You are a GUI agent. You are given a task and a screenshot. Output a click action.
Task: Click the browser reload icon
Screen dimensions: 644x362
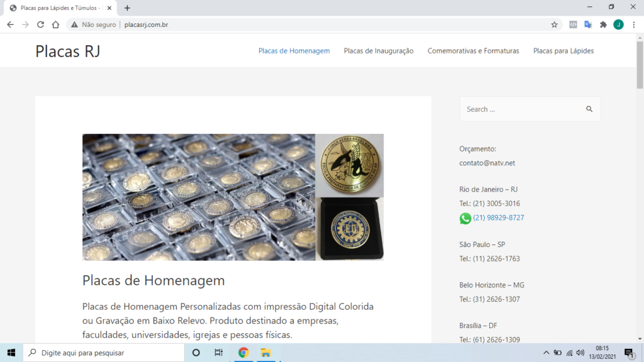coord(40,25)
